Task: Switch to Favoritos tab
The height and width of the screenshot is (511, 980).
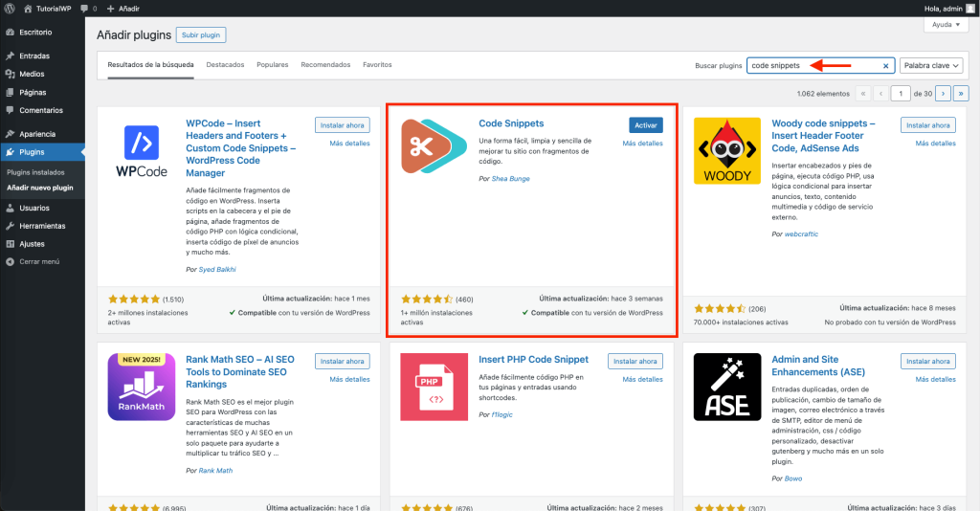Action: tap(377, 65)
